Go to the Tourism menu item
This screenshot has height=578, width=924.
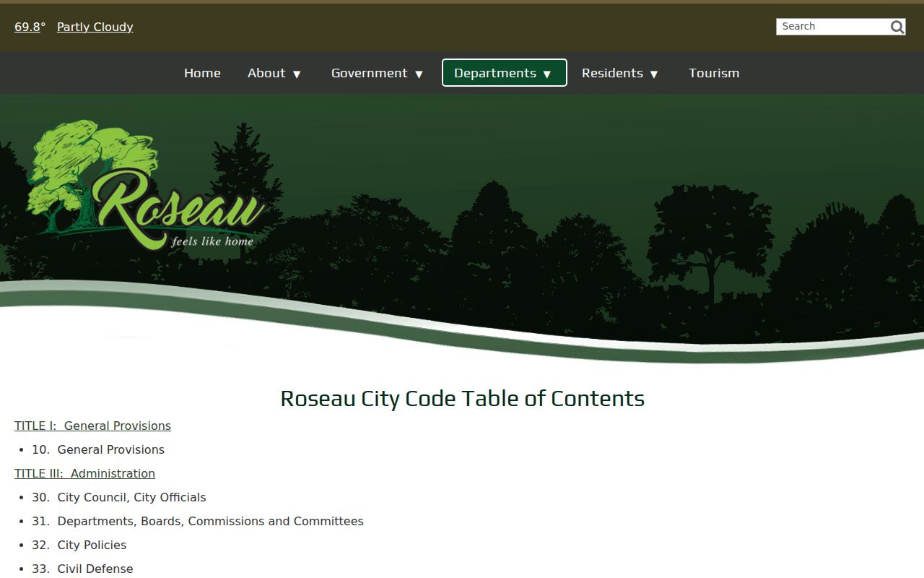click(x=714, y=73)
